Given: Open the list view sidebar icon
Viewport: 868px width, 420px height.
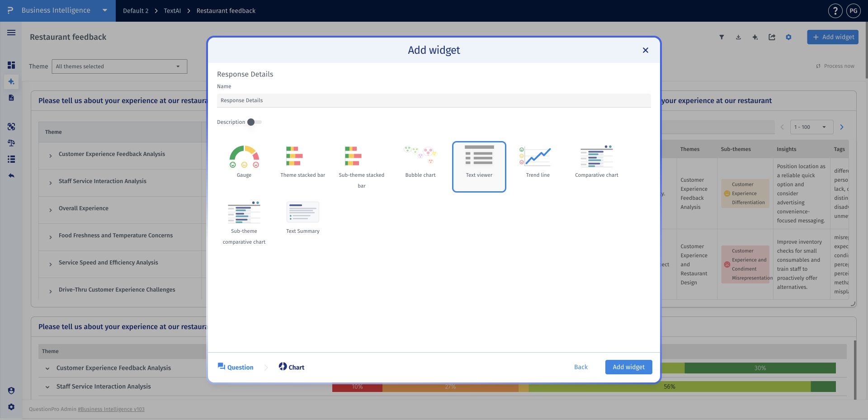Looking at the screenshot, I should [11, 159].
